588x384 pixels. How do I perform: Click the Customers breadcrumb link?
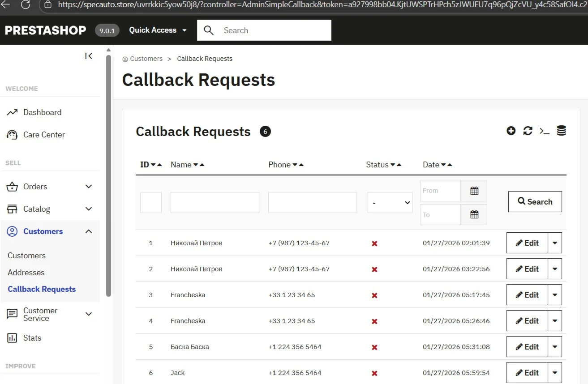[146, 59]
